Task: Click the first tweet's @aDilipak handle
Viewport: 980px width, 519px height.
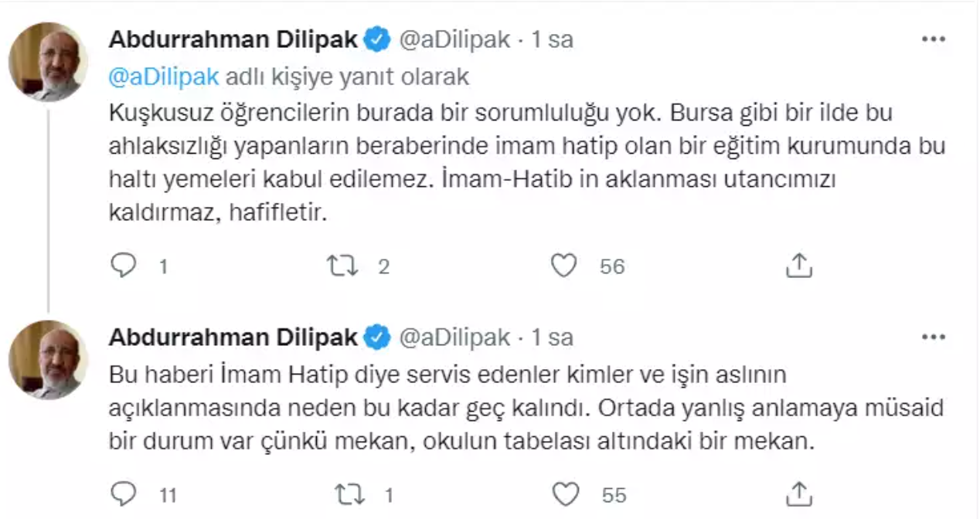Action: pos(454,40)
